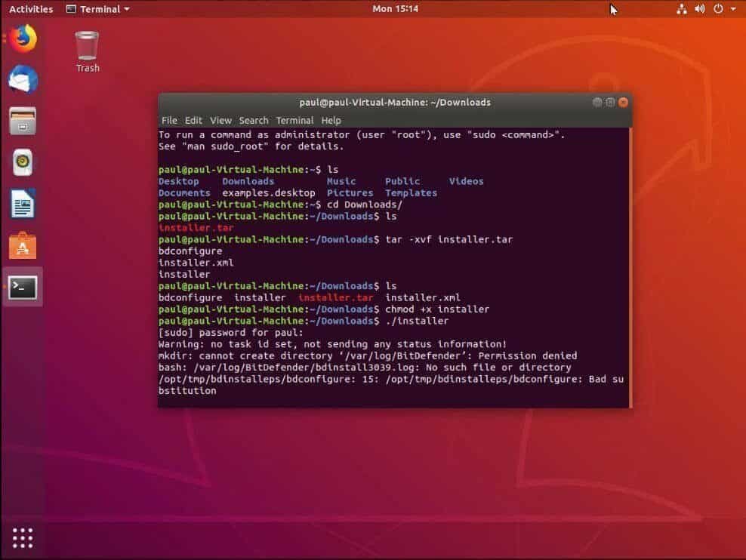Viewport: 746px width, 560px height.
Task: Minimize the terminal window
Action: pyautogui.click(x=597, y=102)
